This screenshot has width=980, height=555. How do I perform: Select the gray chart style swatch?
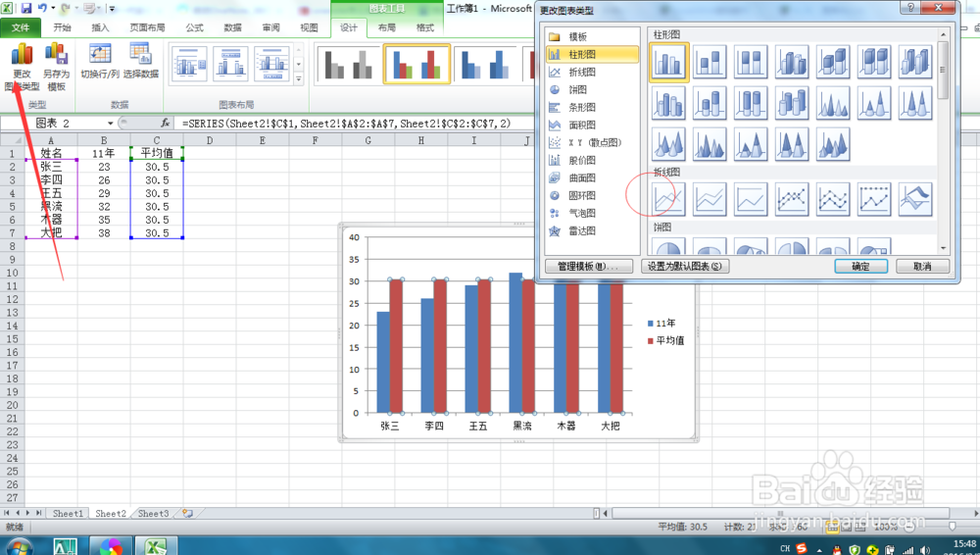pyautogui.click(x=348, y=64)
